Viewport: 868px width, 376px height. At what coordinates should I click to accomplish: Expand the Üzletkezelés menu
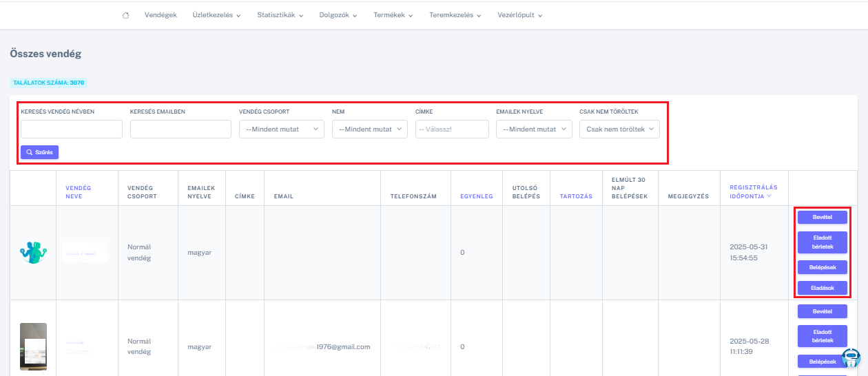point(216,15)
